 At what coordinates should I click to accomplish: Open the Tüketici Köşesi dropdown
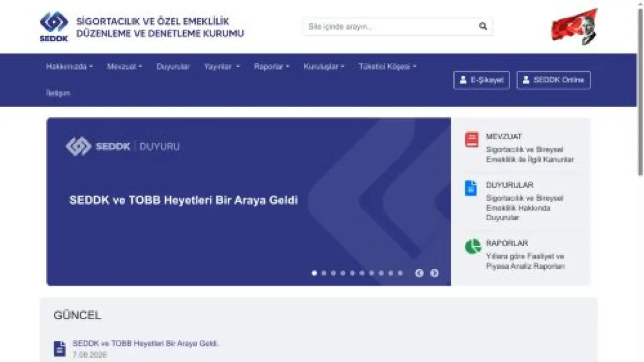tap(387, 66)
